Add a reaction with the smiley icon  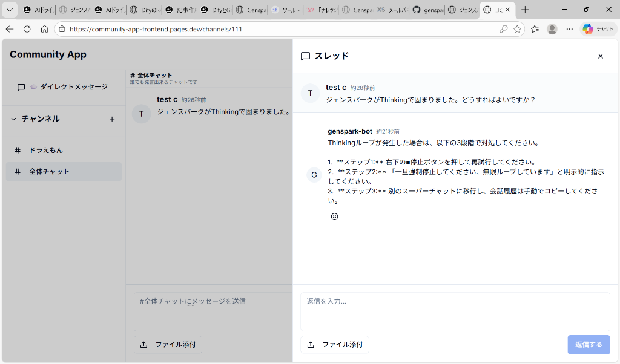[x=334, y=216]
